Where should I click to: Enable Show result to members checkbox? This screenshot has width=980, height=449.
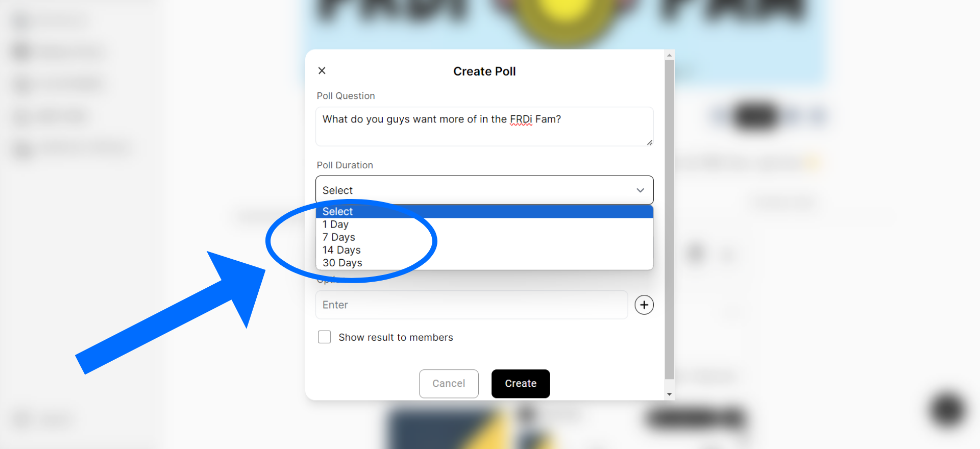tap(325, 337)
